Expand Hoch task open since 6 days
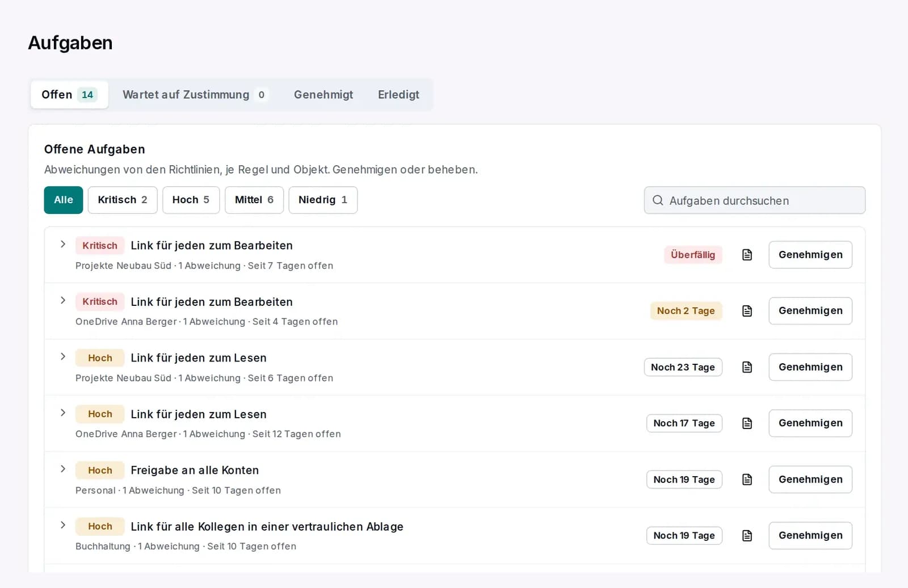Image resolution: width=908 pixels, height=588 pixels. coord(63,356)
